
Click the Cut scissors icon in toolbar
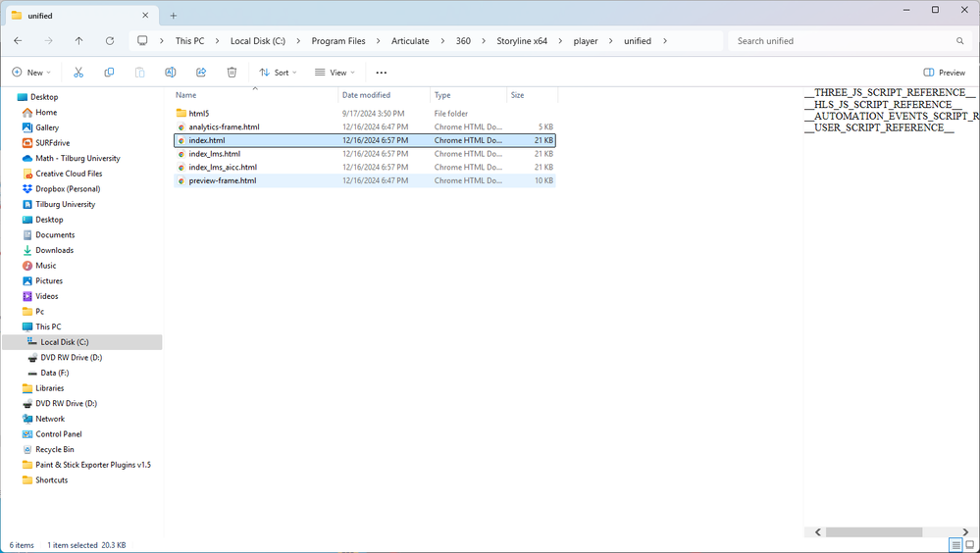78,73
